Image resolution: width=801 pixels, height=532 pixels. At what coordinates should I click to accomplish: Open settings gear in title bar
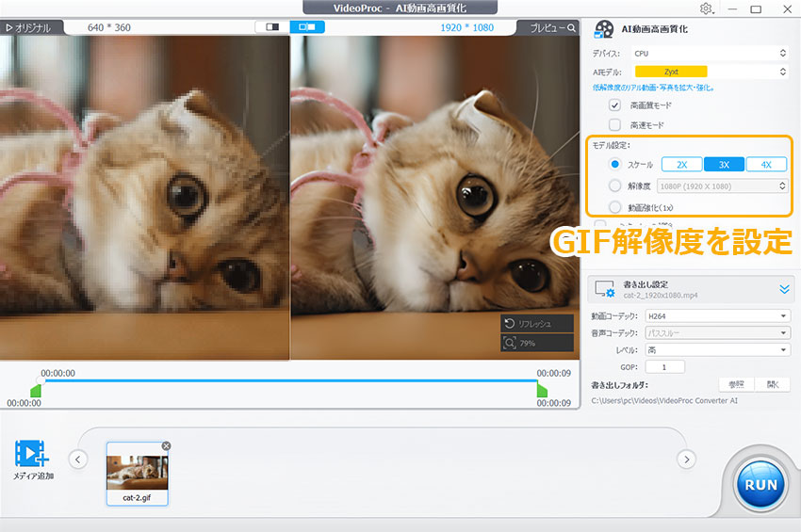tap(707, 8)
